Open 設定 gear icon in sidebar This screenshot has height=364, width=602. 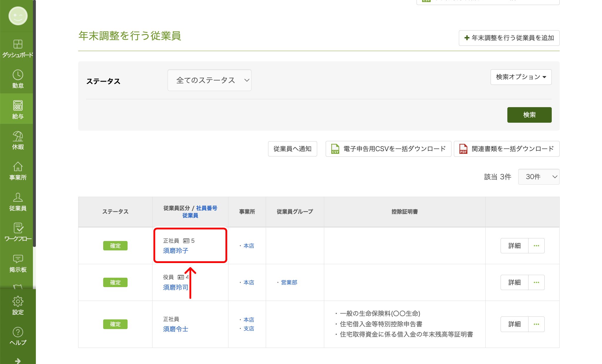pos(18,302)
